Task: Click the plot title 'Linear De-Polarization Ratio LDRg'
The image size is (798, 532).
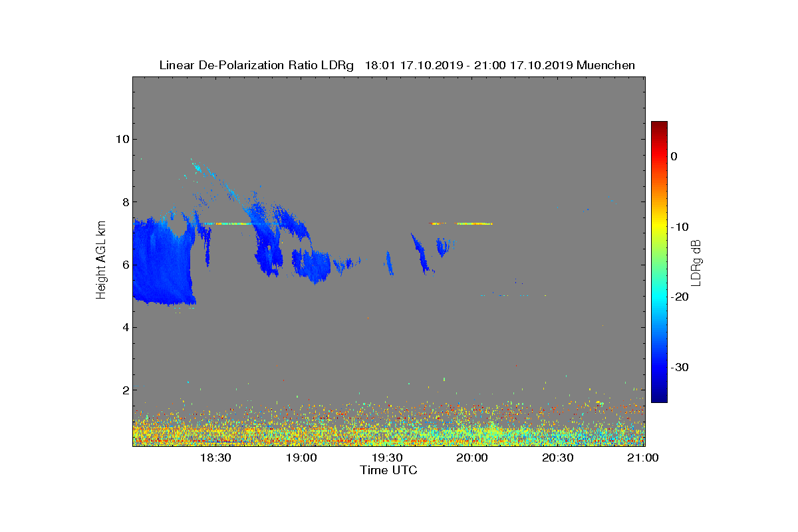Action: click(x=257, y=65)
